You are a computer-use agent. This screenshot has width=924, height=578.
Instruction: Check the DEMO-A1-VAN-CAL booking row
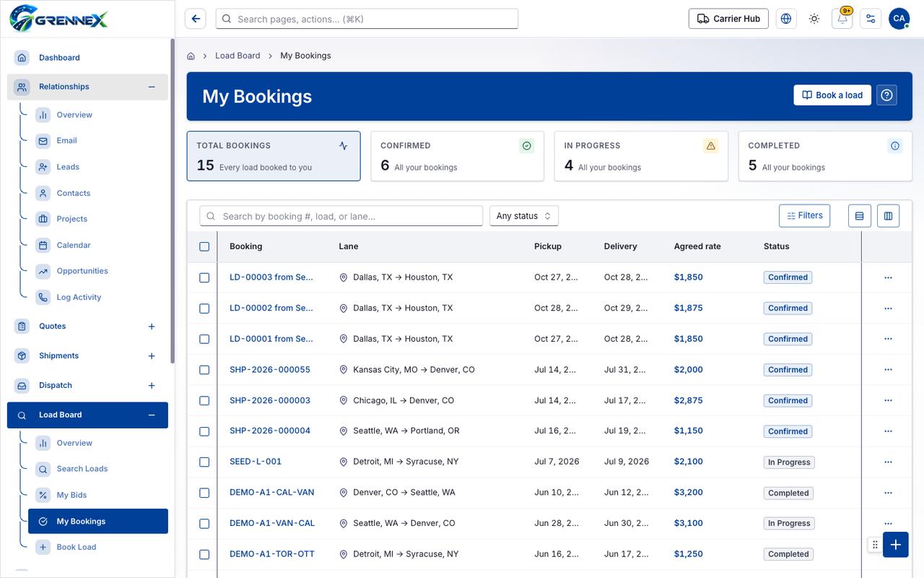coord(204,523)
